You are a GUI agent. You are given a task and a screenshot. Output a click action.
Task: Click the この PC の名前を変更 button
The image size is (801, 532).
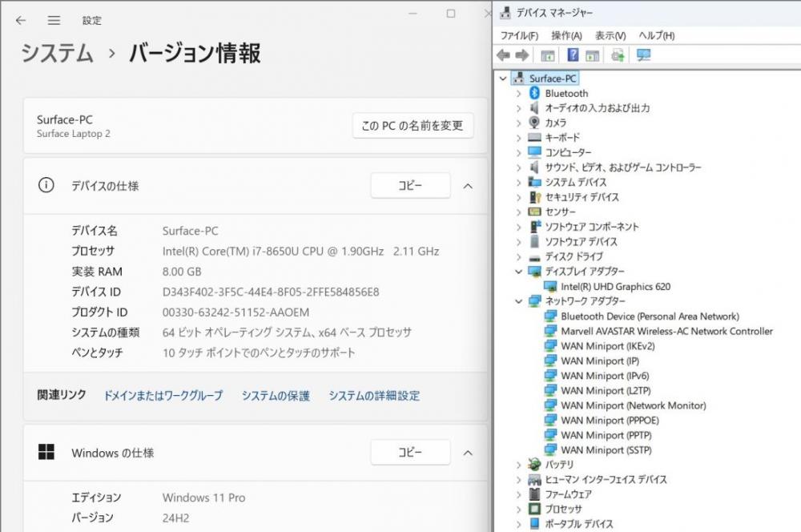pos(413,125)
